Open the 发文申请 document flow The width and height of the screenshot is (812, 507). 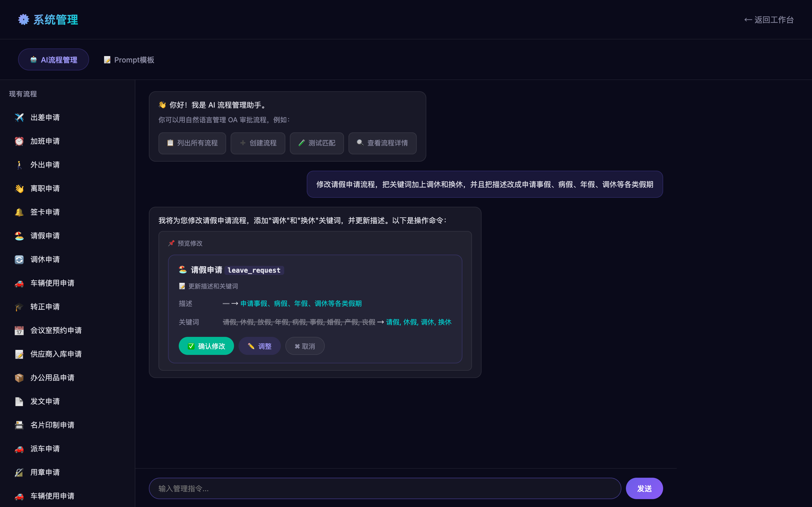pos(45,401)
